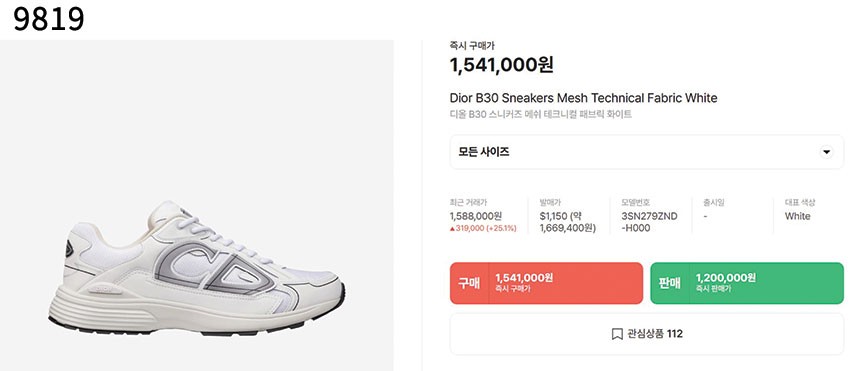The image size is (860, 371).
Task: Click the red up-triangle price change indicator
Action: point(452,228)
